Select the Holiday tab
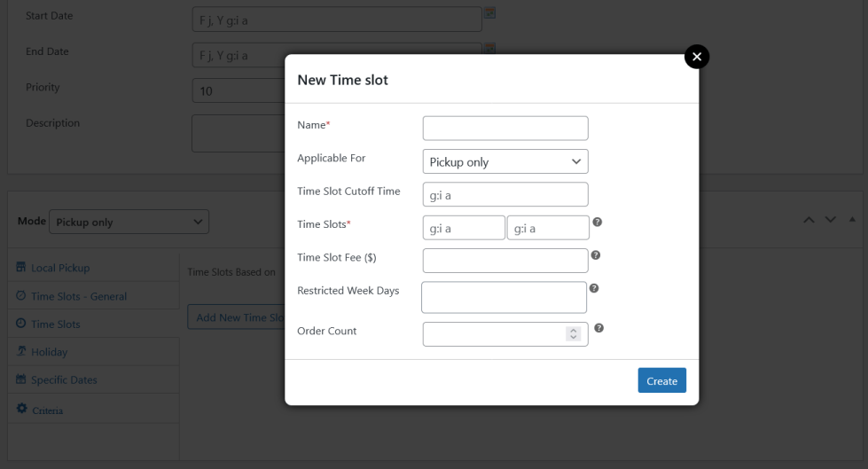This screenshot has width=868, height=469. click(49, 352)
